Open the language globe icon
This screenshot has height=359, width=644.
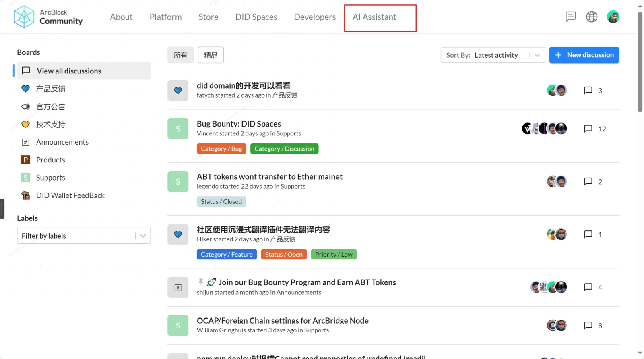[x=592, y=17]
